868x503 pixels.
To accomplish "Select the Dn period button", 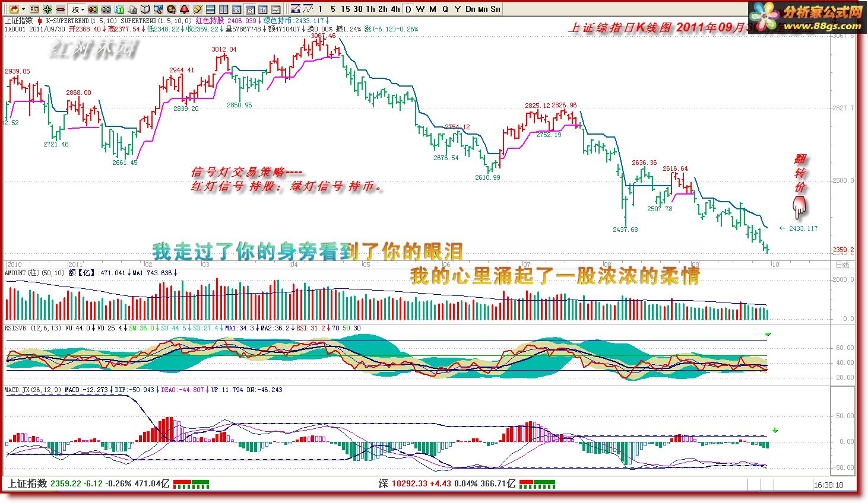I will pyautogui.click(x=470, y=9).
